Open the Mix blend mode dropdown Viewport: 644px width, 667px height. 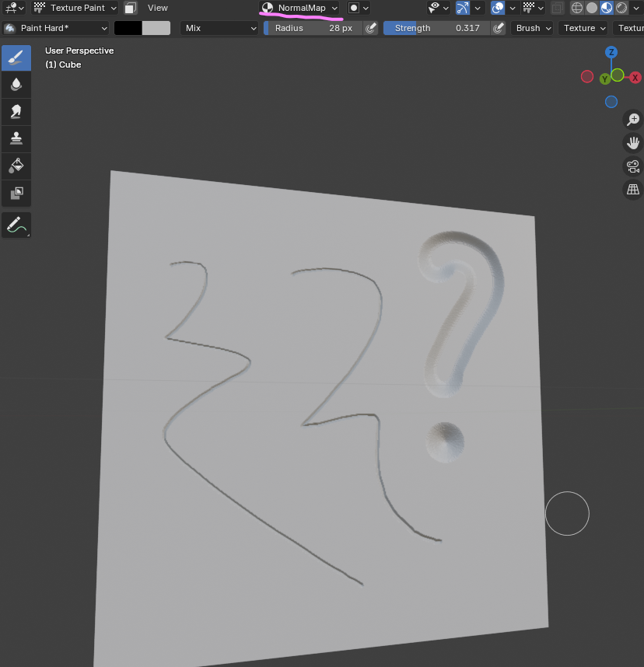coord(219,28)
